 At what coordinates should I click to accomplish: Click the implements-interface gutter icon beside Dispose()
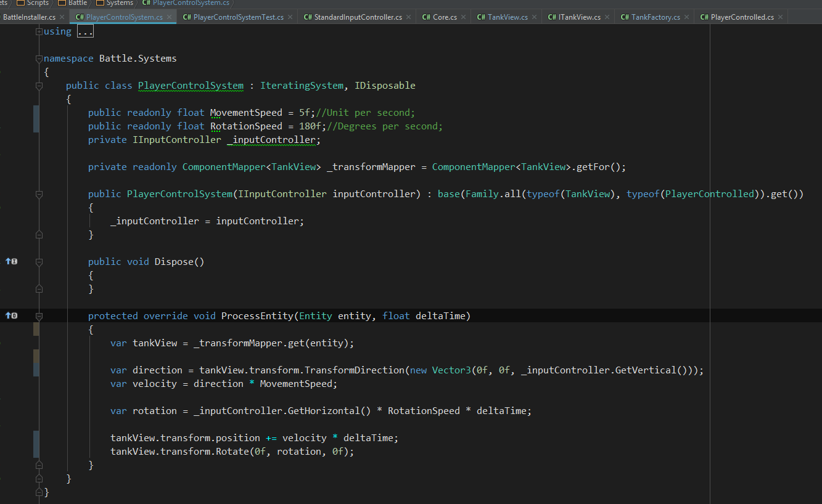click(11, 261)
